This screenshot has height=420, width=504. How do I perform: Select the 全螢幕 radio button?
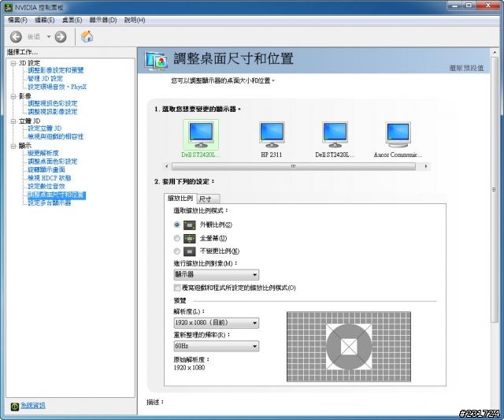176,238
